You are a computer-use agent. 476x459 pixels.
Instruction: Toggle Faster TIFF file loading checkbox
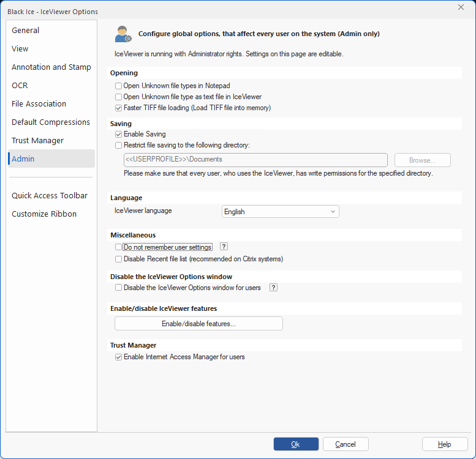[119, 108]
